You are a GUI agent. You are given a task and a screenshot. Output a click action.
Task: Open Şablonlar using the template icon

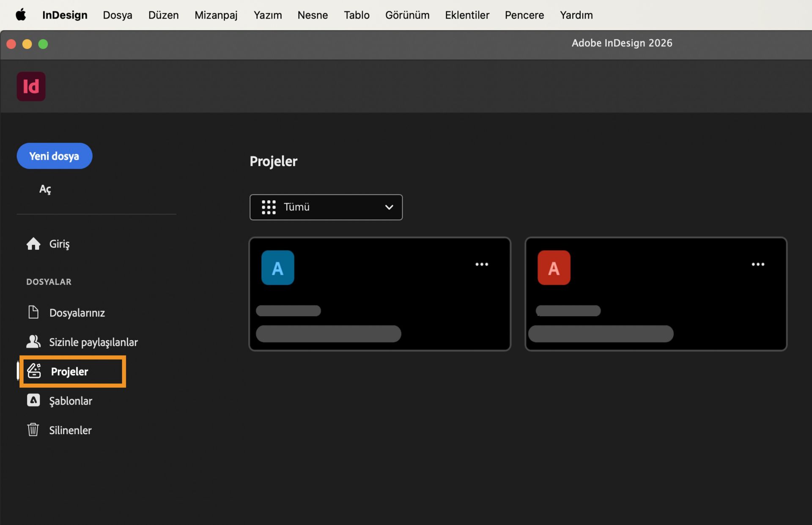[33, 400]
